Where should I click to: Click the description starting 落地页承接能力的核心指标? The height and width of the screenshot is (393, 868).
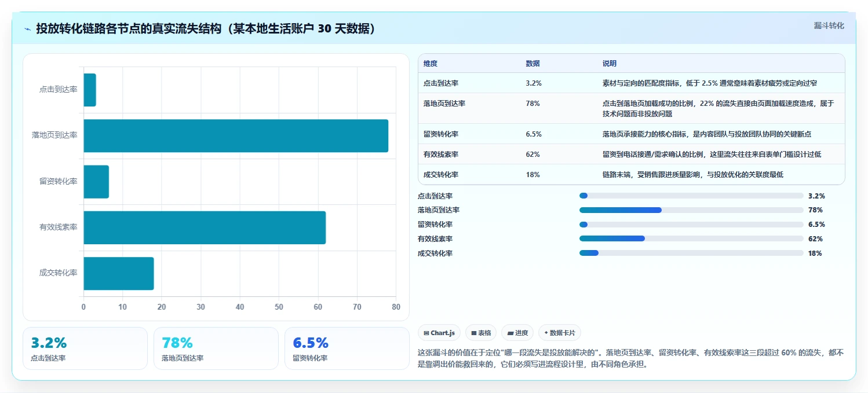coord(707,134)
